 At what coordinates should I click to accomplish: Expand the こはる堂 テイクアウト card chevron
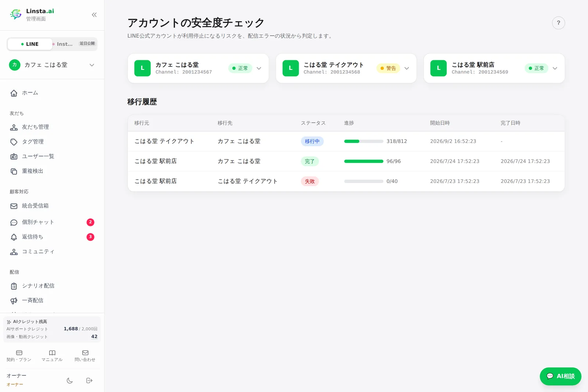click(407, 68)
